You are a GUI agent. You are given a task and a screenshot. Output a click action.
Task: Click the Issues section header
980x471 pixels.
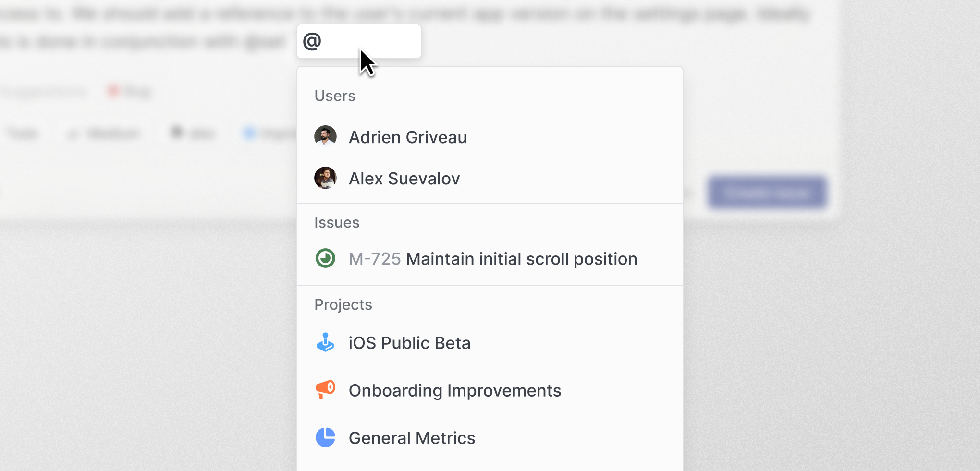pos(337,223)
